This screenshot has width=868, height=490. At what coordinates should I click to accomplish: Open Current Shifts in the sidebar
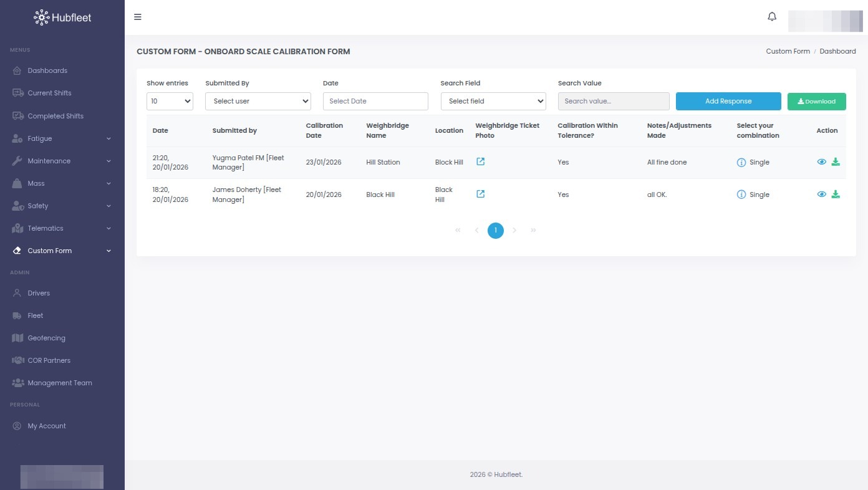coord(49,93)
